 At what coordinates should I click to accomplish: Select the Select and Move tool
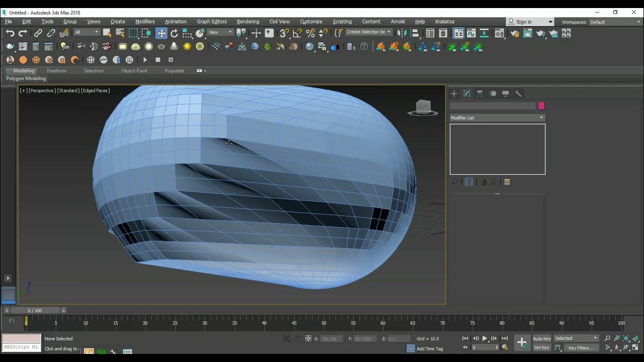161,33
